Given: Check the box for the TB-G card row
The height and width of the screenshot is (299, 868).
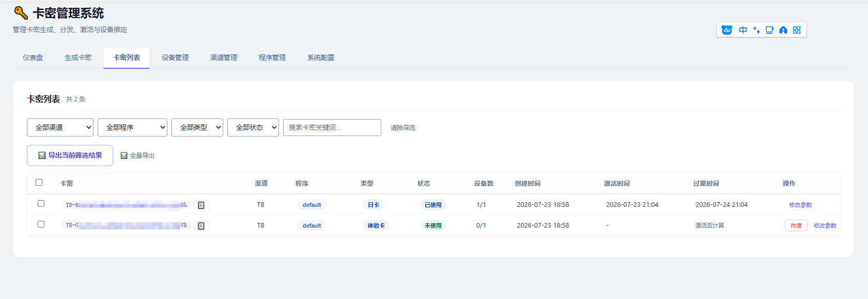Looking at the screenshot, I should click(x=41, y=224).
